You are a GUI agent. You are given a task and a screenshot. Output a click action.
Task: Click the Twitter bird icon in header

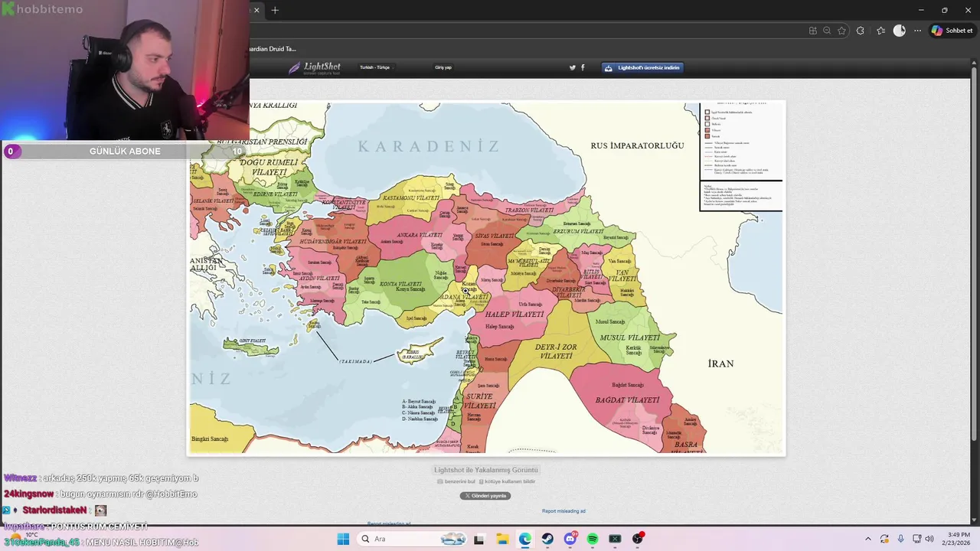click(x=572, y=67)
